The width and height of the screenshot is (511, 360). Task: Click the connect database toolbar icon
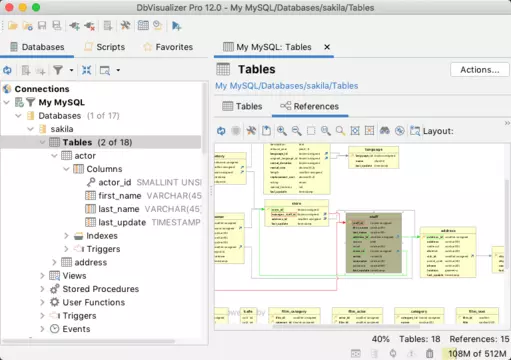[74, 26]
